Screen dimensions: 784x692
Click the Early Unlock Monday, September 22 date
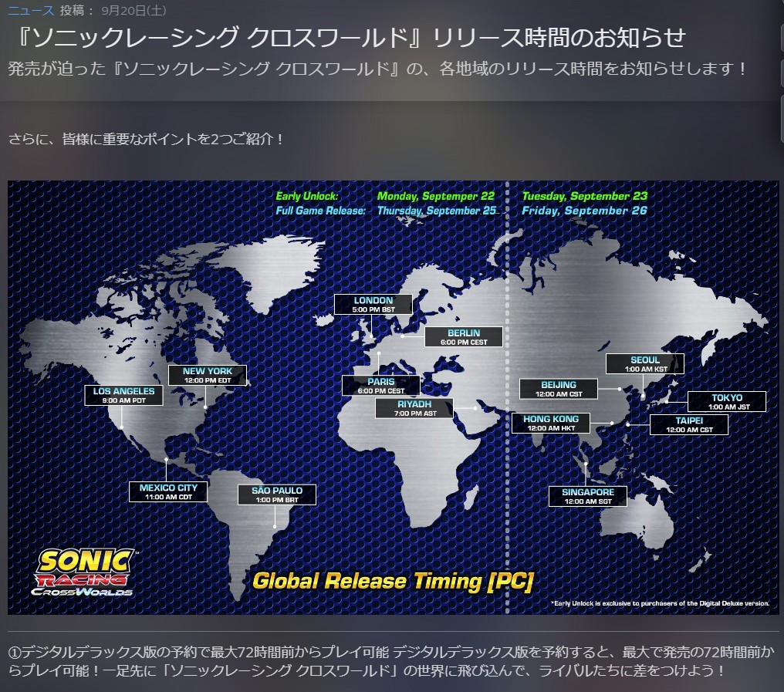click(x=435, y=196)
